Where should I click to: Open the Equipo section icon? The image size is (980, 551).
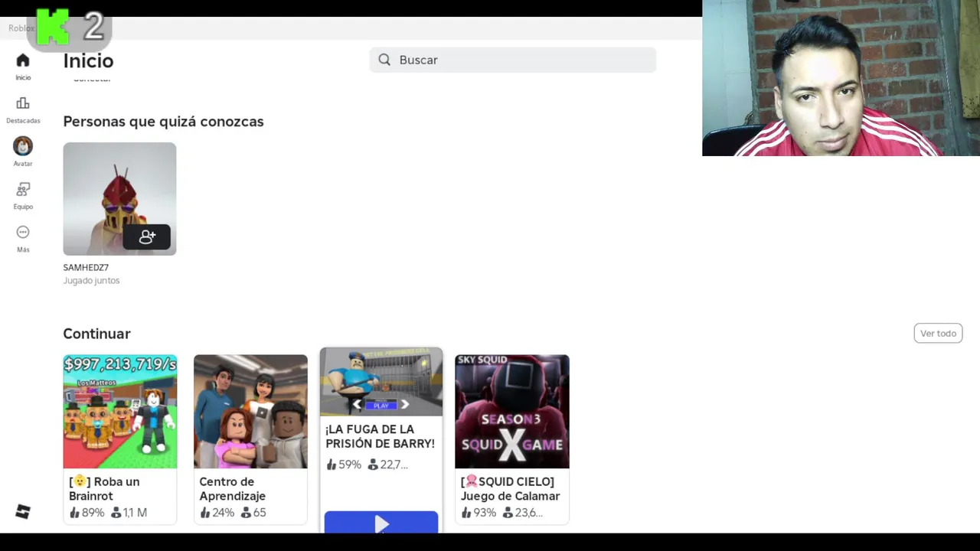tap(23, 189)
